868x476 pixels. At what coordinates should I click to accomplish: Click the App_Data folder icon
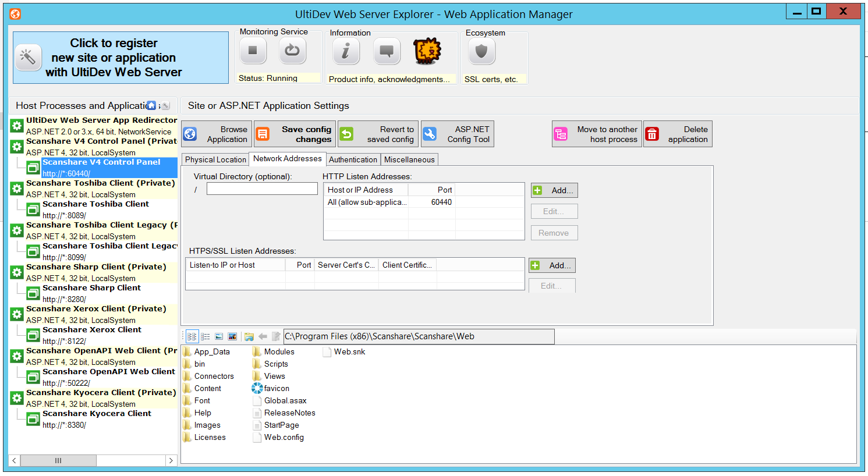pyautogui.click(x=187, y=351)
